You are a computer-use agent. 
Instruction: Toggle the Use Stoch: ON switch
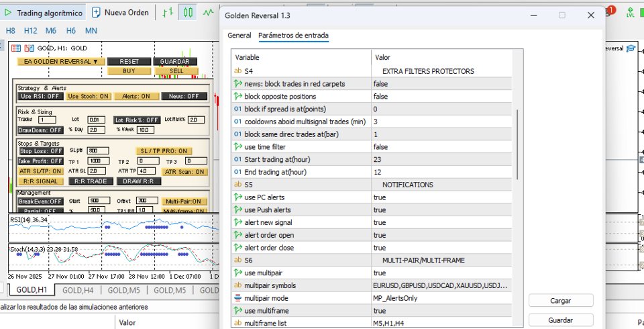pyautogui.click(x=89, y=96)
